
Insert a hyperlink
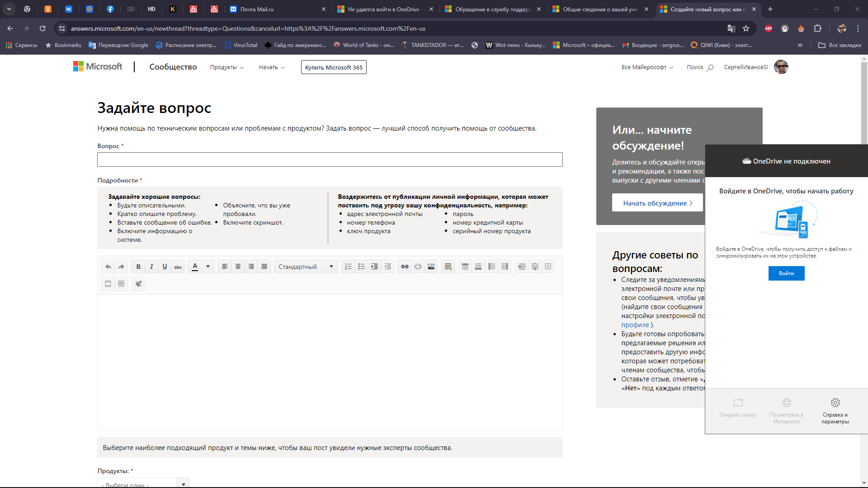point(405,267)
